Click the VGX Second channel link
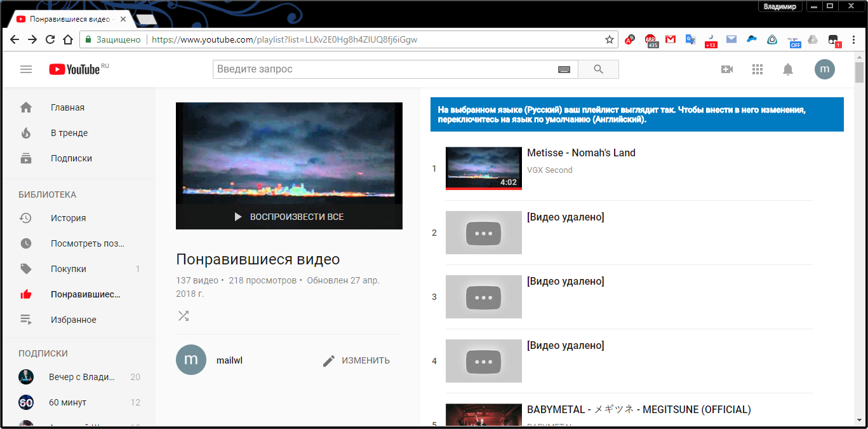The height and width of the screenshot is (429, 868). click(x=549, y=170)
